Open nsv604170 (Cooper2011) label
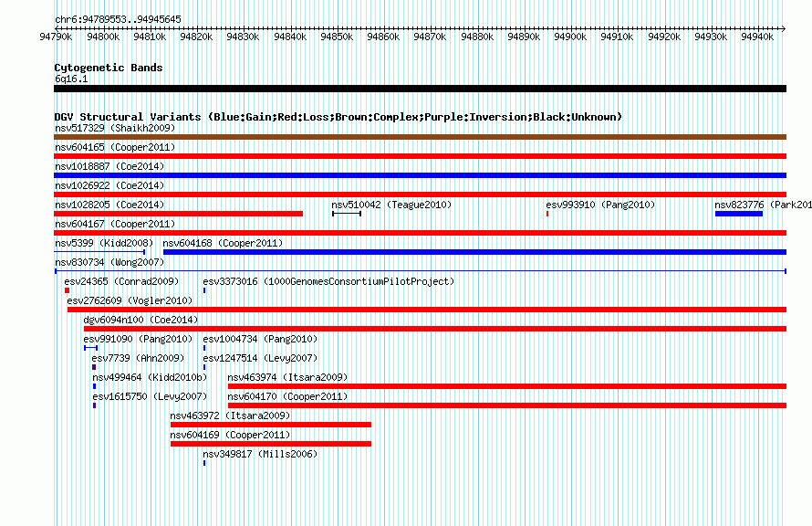Image resolution: width=812 pixels, height=526 pixels. 287,396
